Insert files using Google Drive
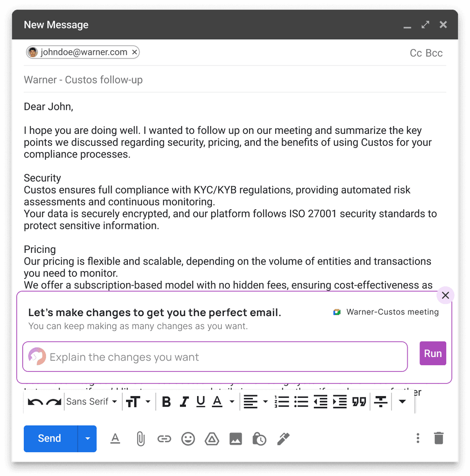Screen dimensions: 470x476 [212, 439]
